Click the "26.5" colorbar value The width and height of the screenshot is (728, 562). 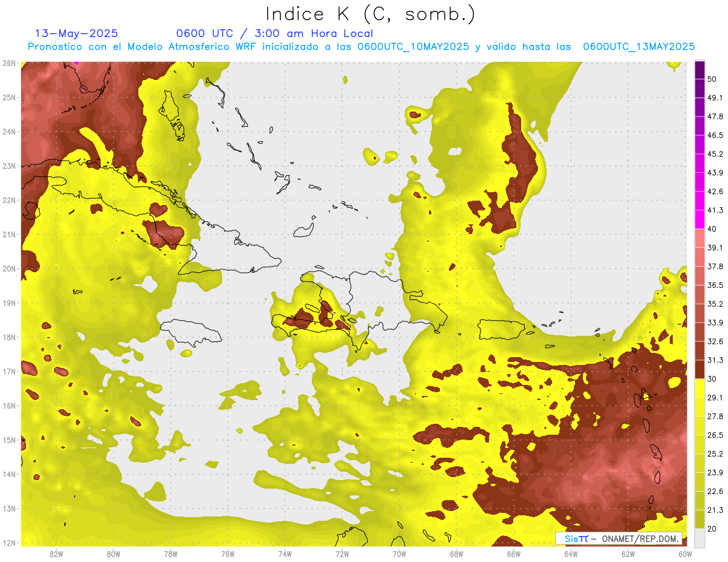point(715,435)
